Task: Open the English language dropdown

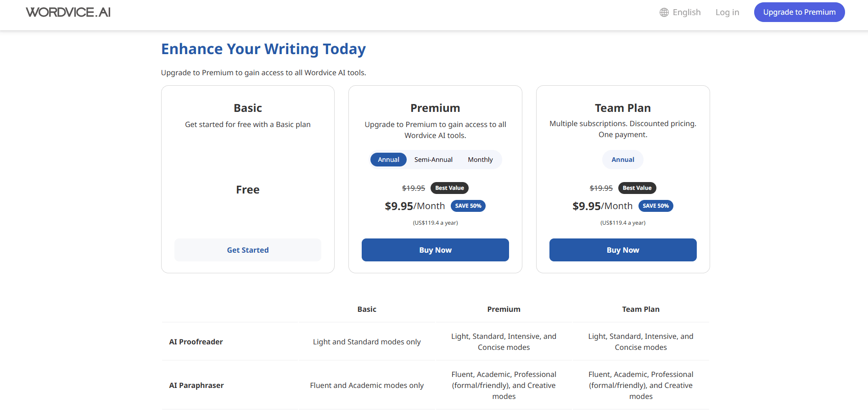Action: click(x=686, y=12)
